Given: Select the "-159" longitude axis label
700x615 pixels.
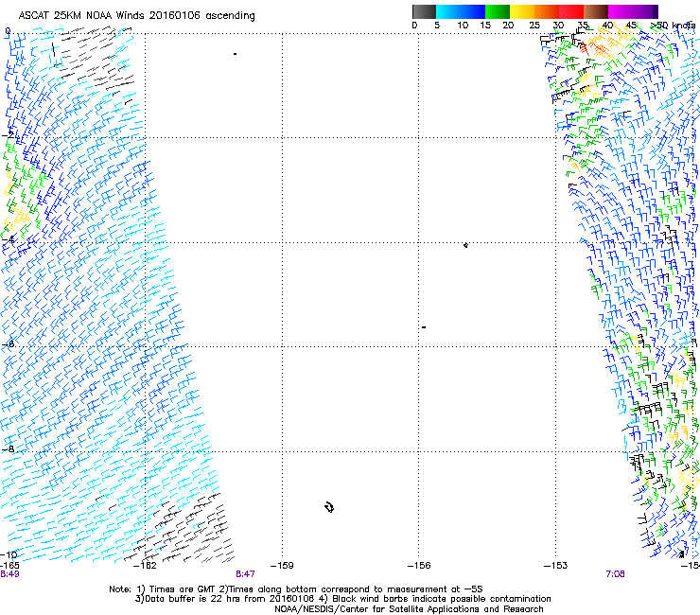Looking at the screenshot, I should 282,566.
